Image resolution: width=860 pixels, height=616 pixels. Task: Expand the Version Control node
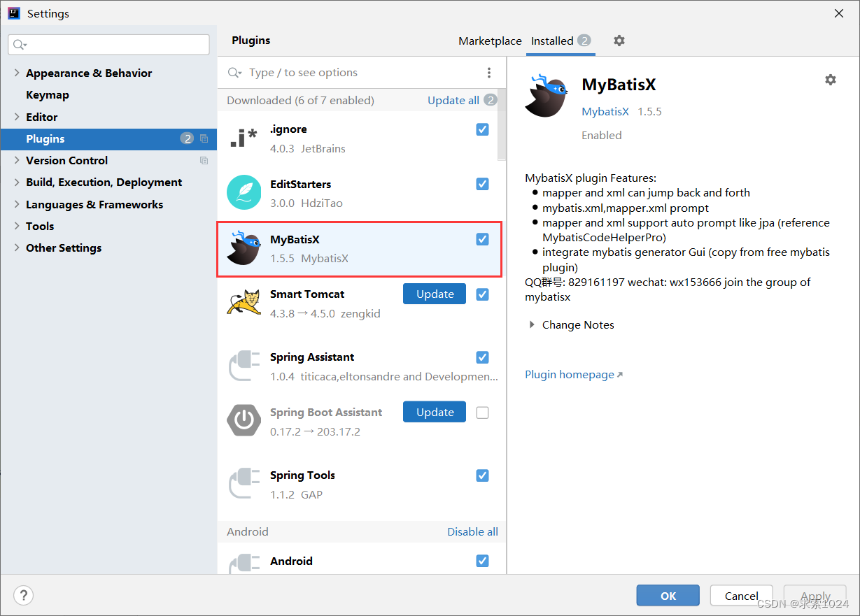(17, 160)
